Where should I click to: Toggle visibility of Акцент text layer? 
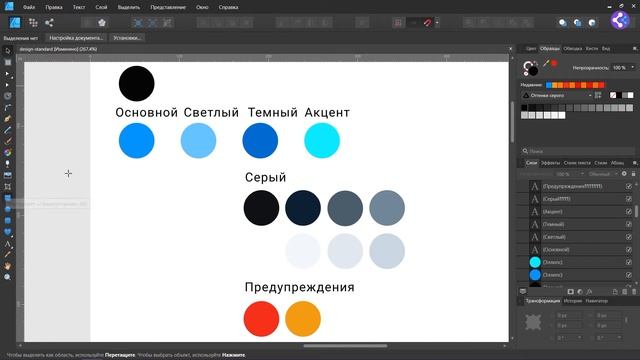(629, 211)
